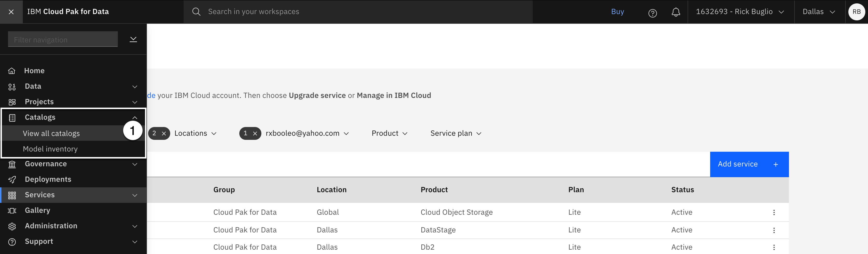This screenshot has height=254, width=868.
Task: Click the Gallery icon in sidebar
Action: point(12,211)
